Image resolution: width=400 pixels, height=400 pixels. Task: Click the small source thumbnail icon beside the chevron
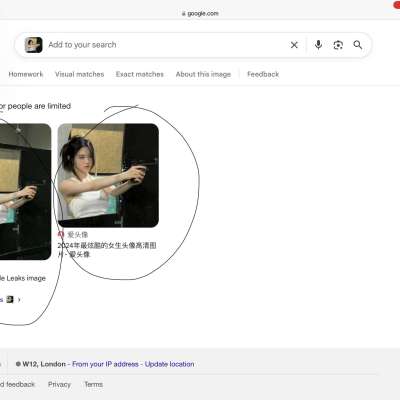coord(10,299)
